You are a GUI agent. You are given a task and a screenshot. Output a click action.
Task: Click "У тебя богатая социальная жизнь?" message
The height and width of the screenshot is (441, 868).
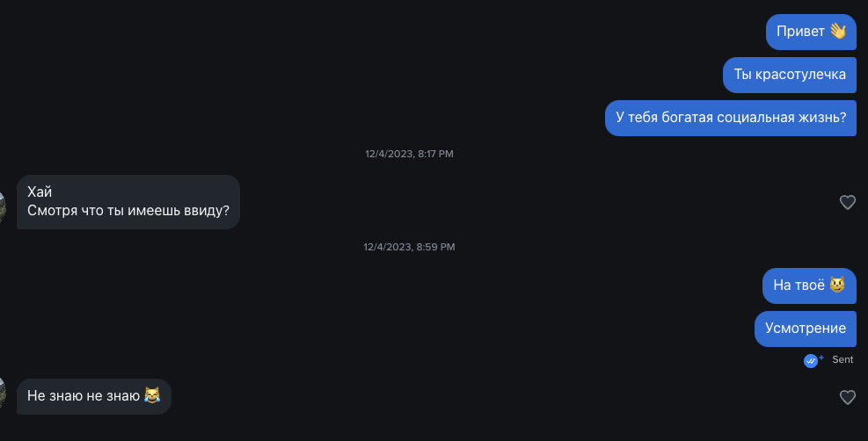pos(730,118)
